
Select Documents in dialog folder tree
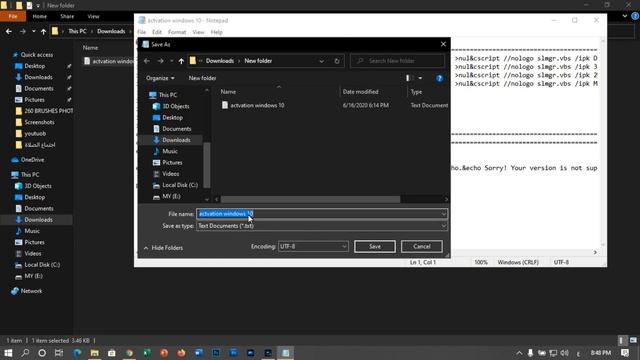pyautogui.click(x=177, y=129)
